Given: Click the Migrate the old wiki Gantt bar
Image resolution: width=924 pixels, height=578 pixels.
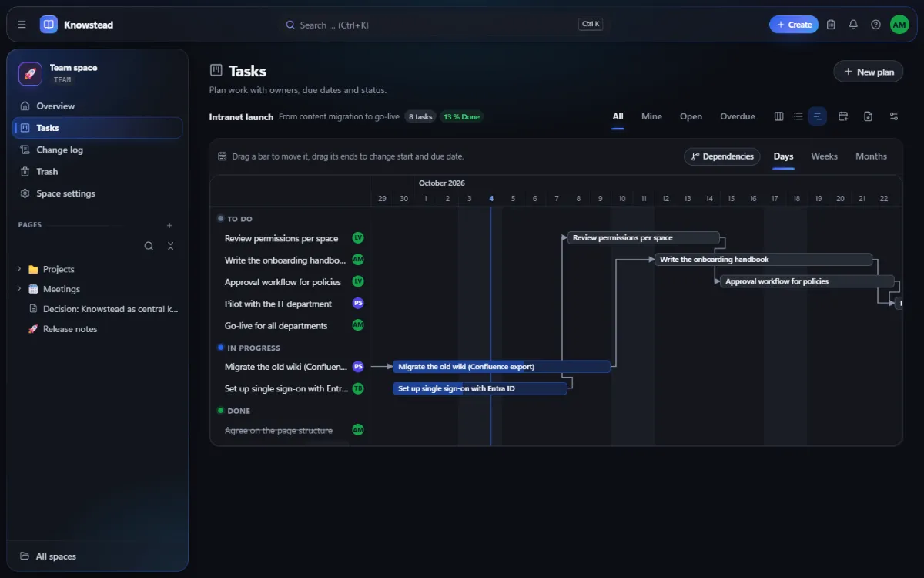Looking at the screenshot, I should point(501,367).
